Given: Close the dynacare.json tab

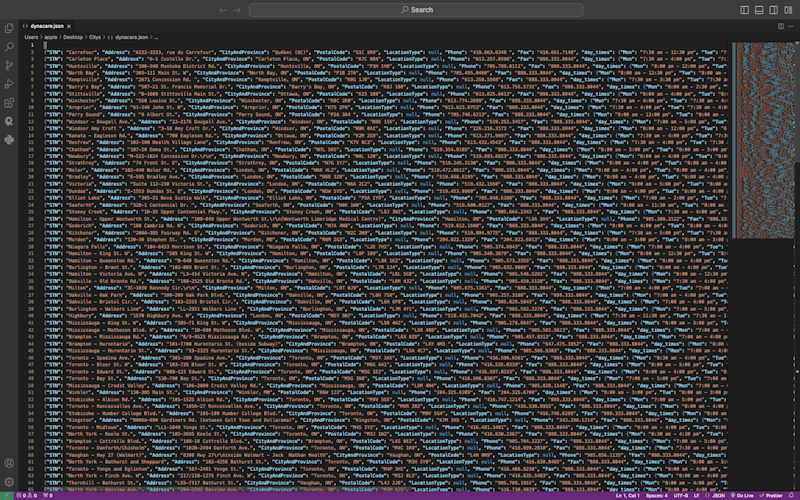Looking at the screenshot, I should (69, 26).
